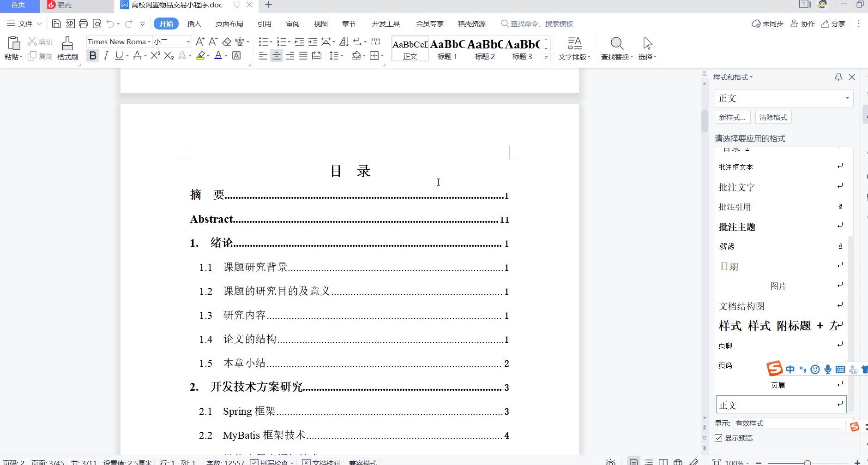This screenshot has height=465, width=868.
Task: Click the 清除格式 button
Action: 773,117
